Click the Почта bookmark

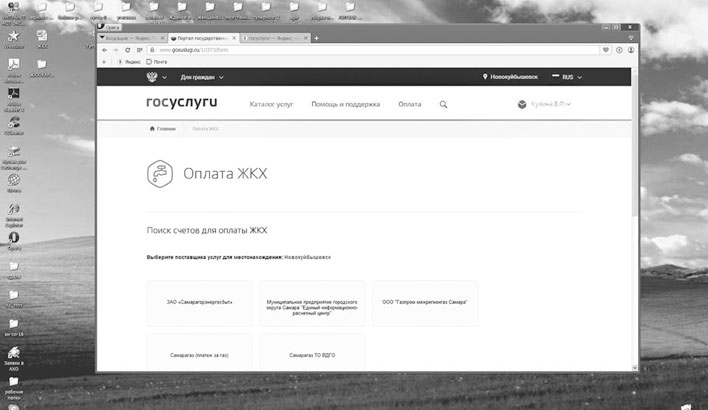tap(157, 62)
